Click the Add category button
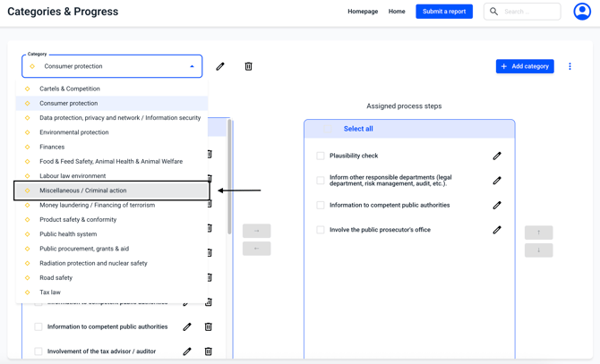Image resolution: width=600 pixels, height=364 pixels. tap(525, 66)
